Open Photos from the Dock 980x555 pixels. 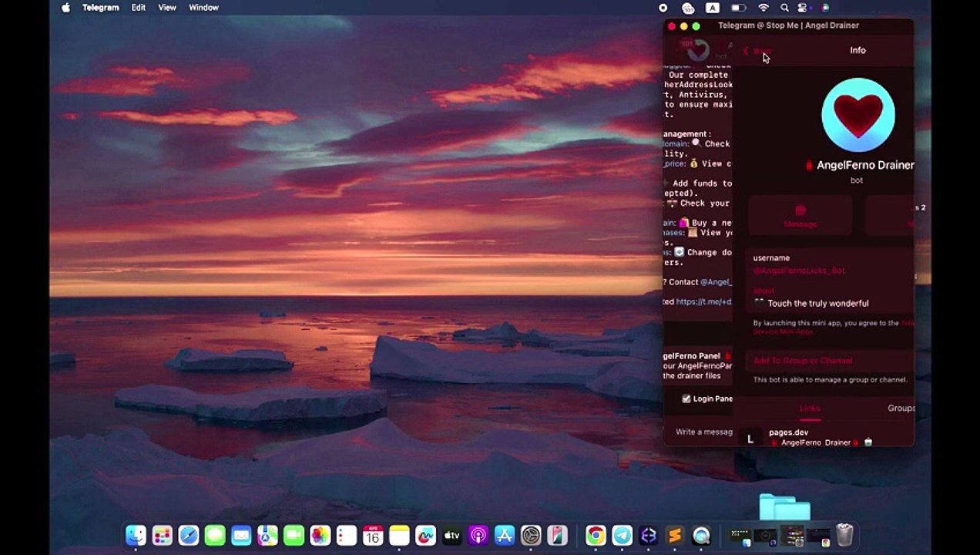[x=320, y=535]
